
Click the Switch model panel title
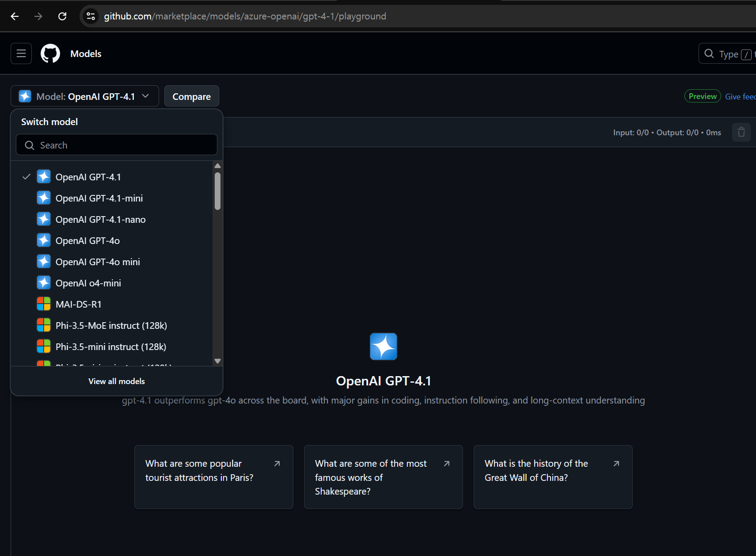[x=49, y=122]
